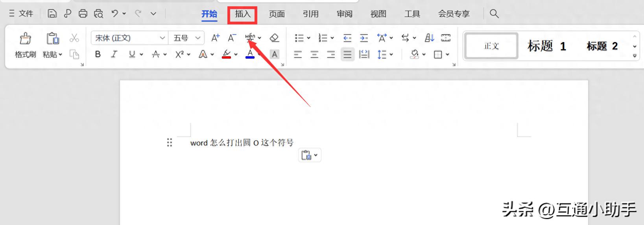Click the Clear Formatting eraser icon
This screenshot has height=225, width=644.
click(x=274, y=38)
